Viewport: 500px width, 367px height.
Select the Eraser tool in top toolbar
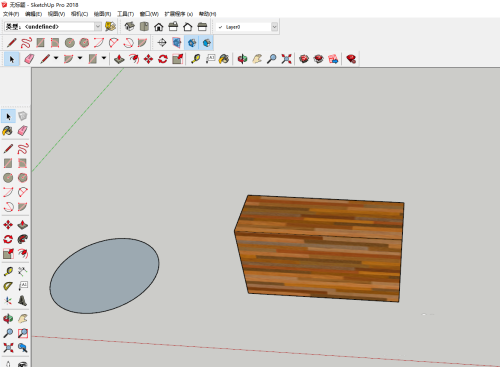coord(29,59)
